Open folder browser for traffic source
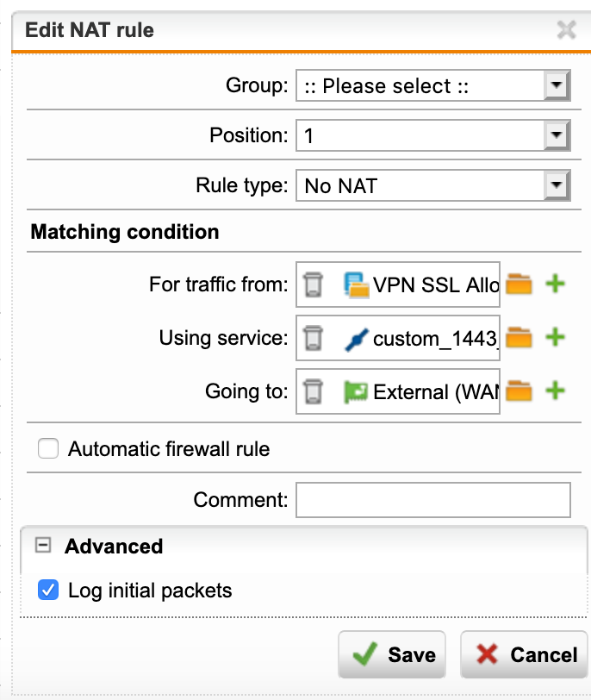This screenshot has height=700, width=591. [x=519, y=284]
